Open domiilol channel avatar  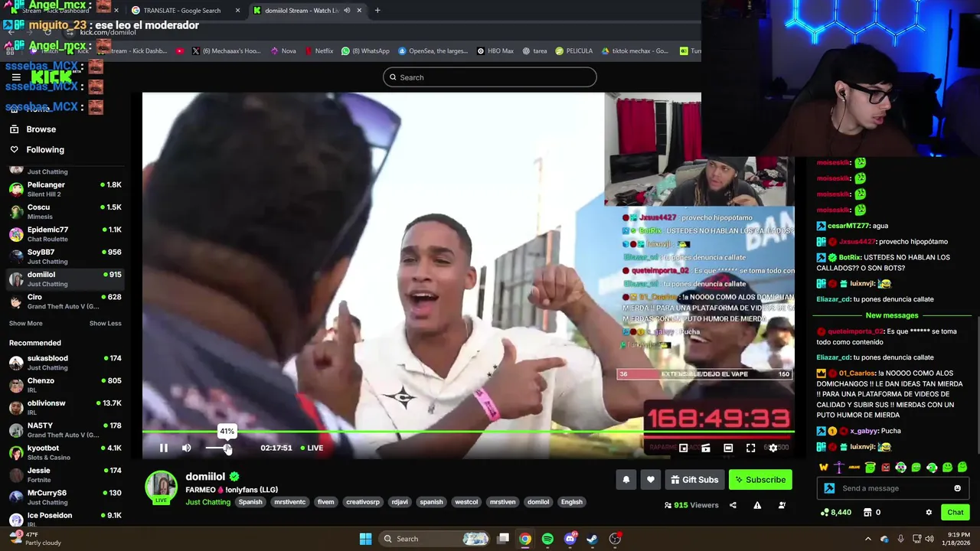tap(162, 487)
